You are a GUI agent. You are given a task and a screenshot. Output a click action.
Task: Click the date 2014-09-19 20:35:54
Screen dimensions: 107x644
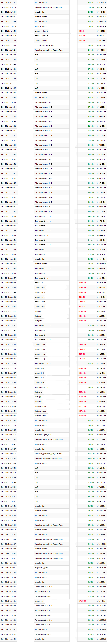[x=8, y=406]
